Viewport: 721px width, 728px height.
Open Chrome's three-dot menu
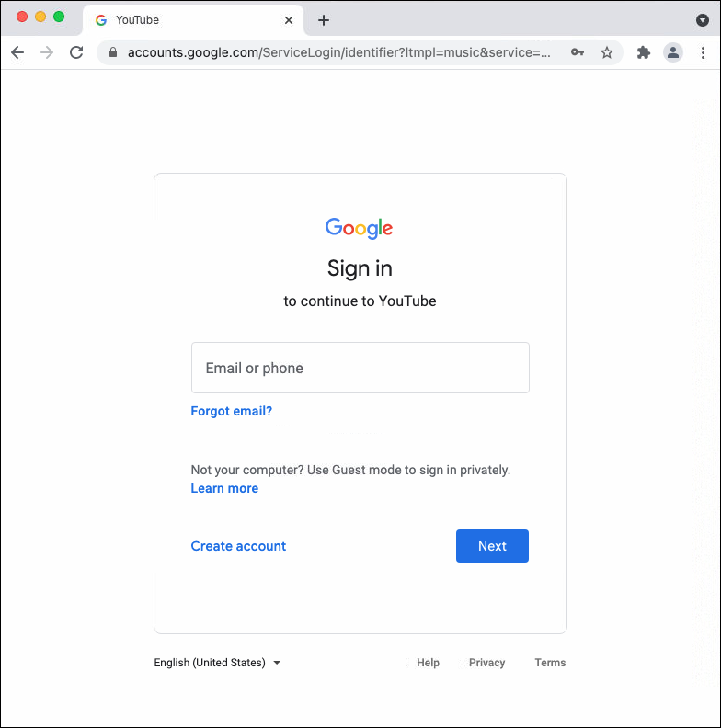click(x=703, y=52)
